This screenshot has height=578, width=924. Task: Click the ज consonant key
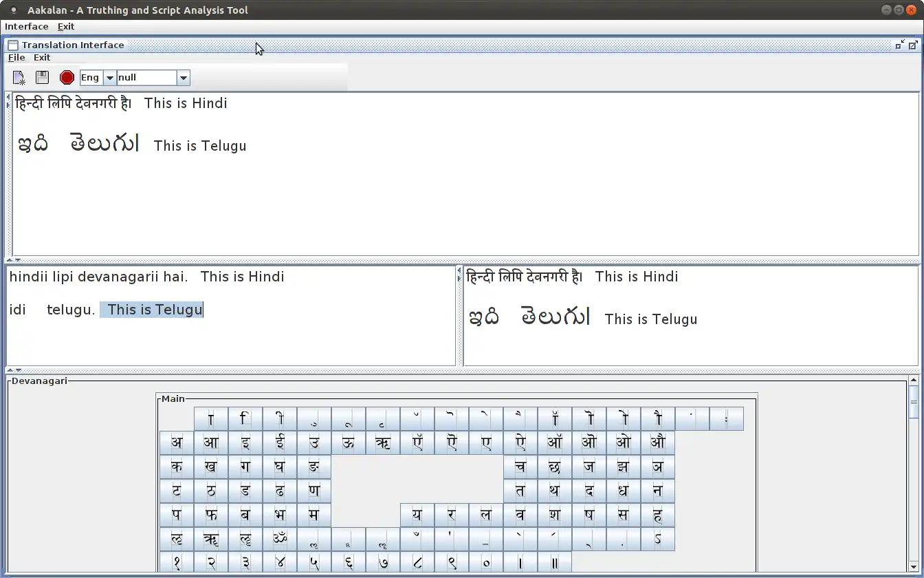589,467
